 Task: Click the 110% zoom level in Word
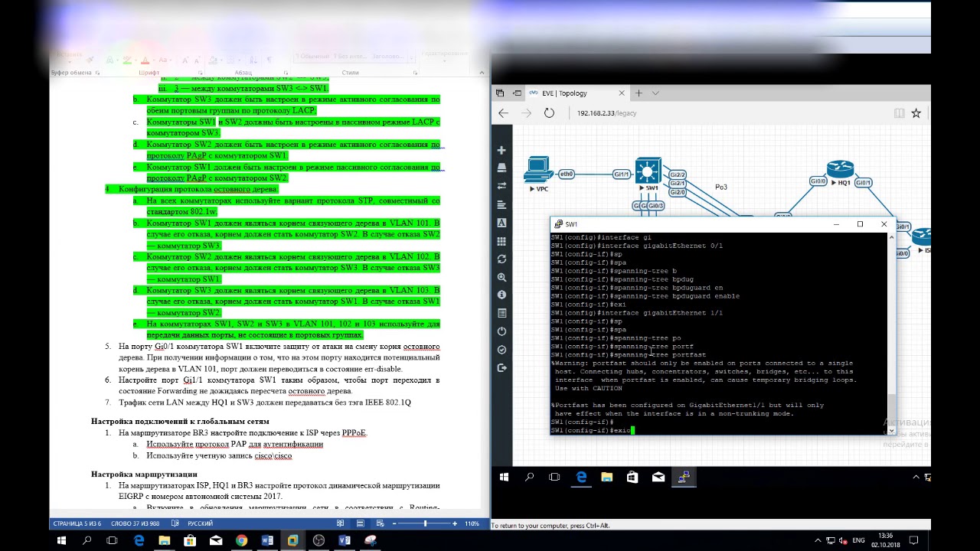[x=472, y=523]
